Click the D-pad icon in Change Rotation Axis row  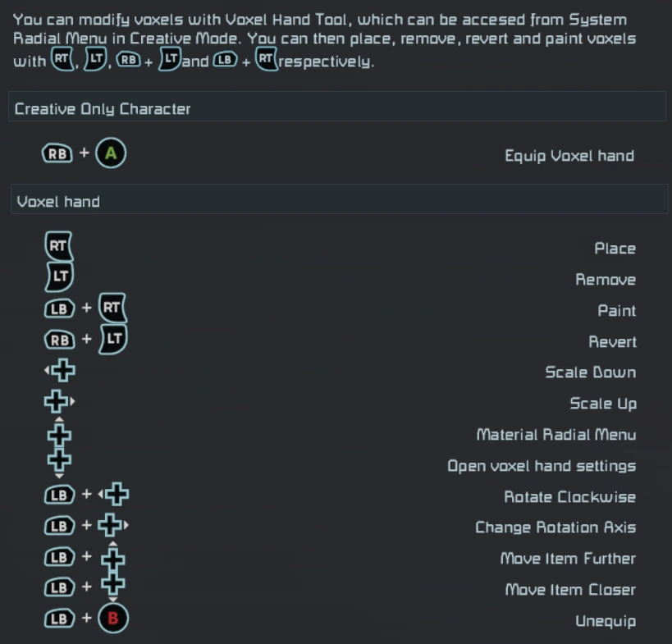pos(113,525)
